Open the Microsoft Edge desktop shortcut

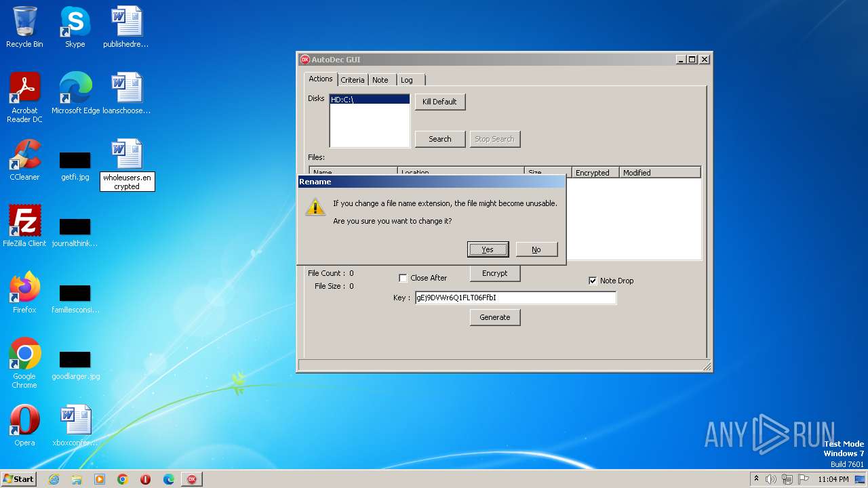(75, 93)
